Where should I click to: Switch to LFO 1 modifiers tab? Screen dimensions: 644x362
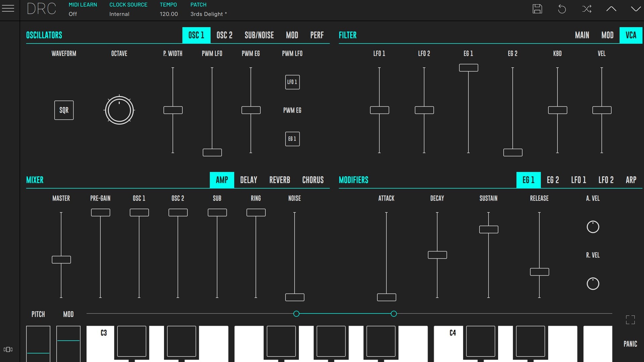point(579,180)
